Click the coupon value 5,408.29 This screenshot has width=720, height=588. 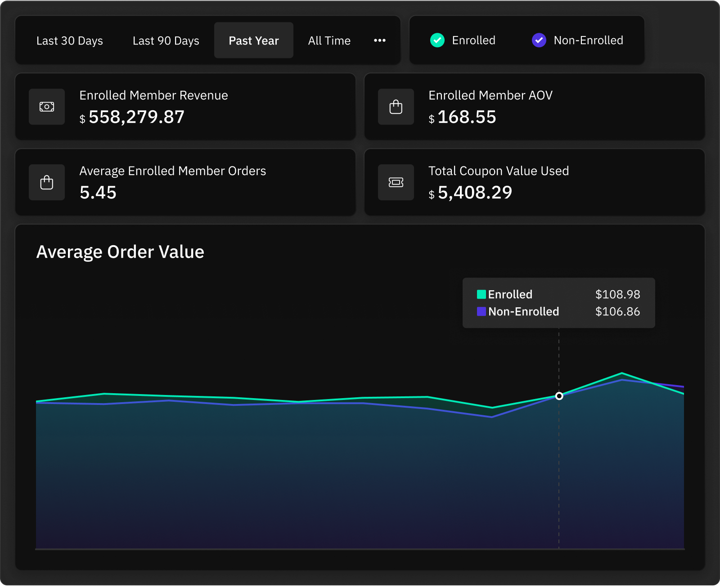click(x=475, y=193)
